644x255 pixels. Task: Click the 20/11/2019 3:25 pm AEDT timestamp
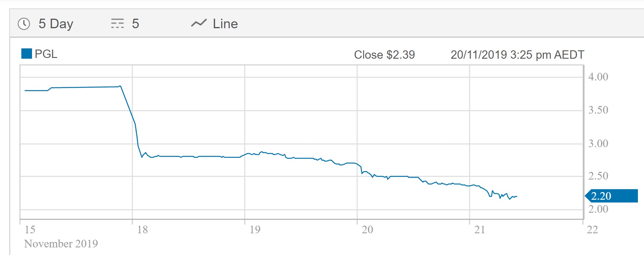coord(517,55)
